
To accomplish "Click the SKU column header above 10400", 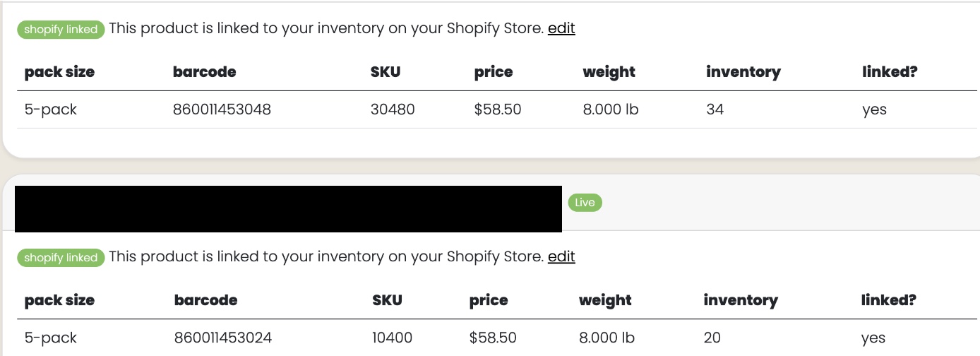I will [388, 300].
